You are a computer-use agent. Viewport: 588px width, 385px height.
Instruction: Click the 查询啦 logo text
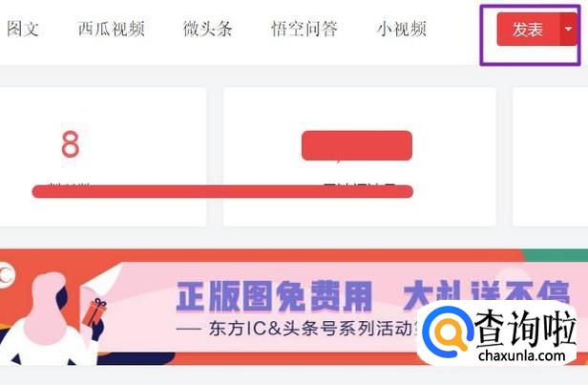tap(525, 329)
